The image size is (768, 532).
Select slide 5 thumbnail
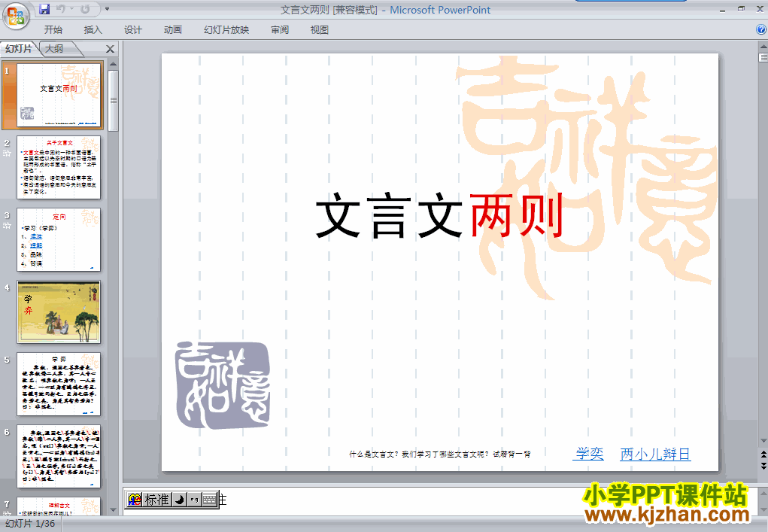pos(59,384)
